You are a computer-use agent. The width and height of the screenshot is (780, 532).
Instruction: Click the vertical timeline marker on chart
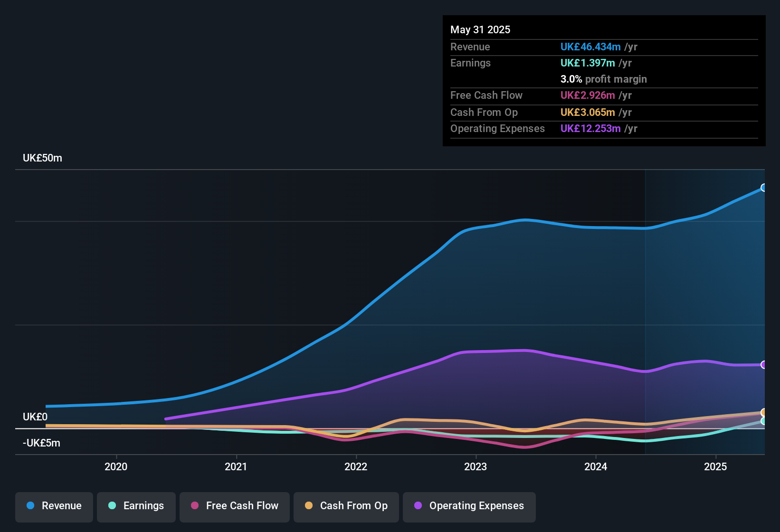(x=645, y=309)
